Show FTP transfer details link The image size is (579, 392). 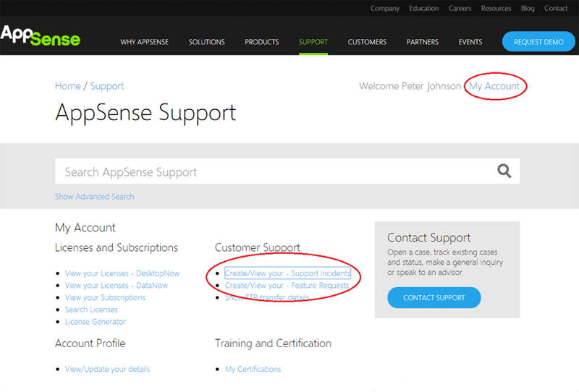[267, 297]
